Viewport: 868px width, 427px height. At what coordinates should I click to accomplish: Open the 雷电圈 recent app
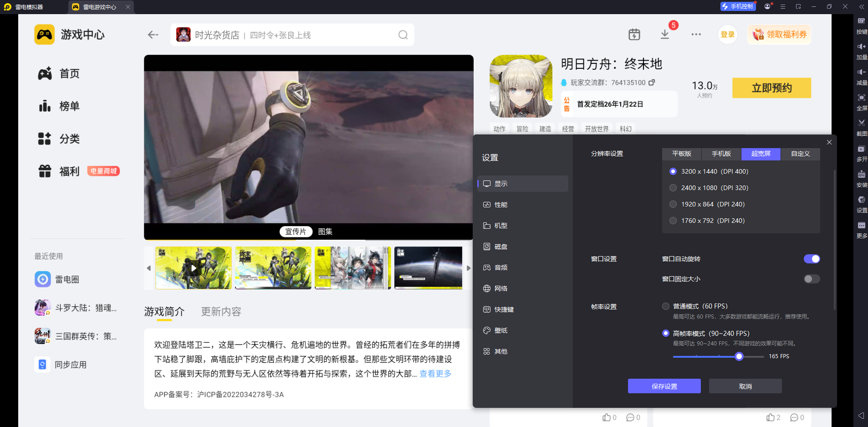(57, 279)
